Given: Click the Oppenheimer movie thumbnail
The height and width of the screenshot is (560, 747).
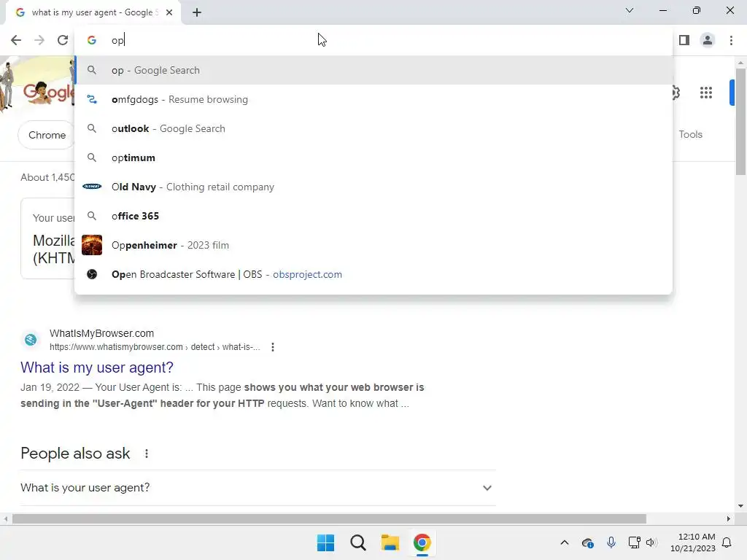Looking at the screenshot, I should click(92, 245).
